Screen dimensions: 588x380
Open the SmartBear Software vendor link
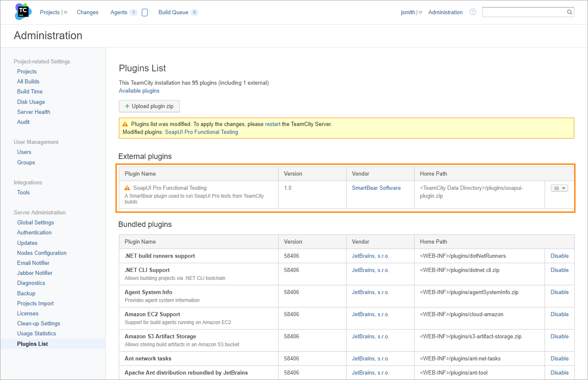pyautogui.click(x=376, y=188)
